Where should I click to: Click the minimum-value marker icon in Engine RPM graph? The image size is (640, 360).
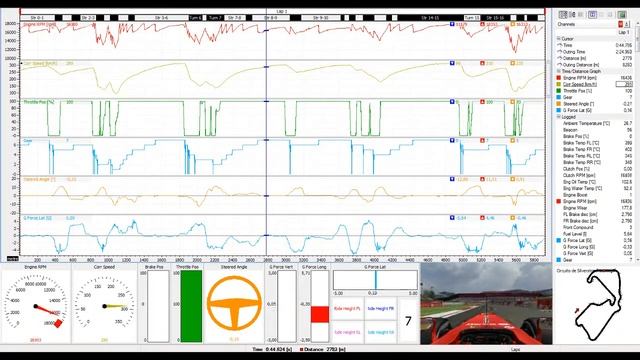pyautogui.click(x=452, y=24)
